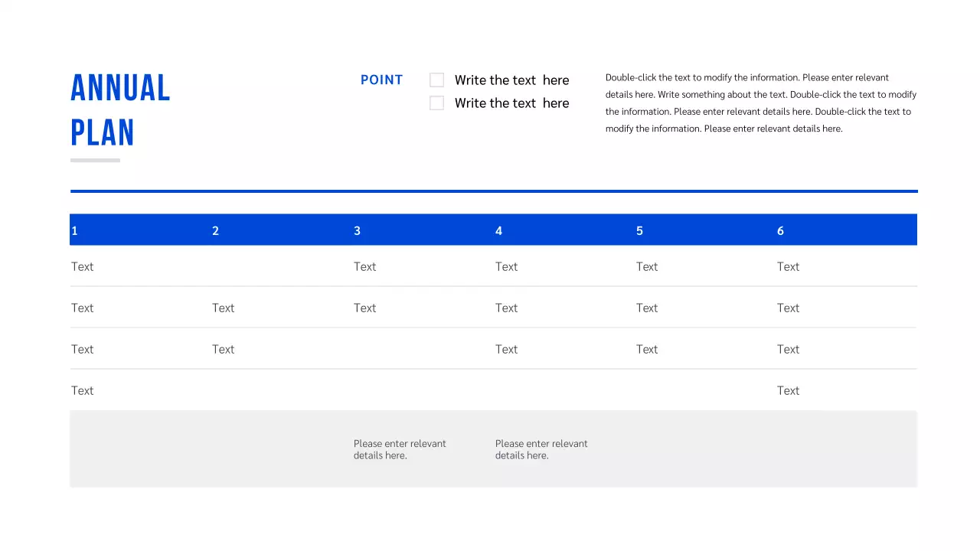This screenshot has height=551, width=980.
Task: Select table header cell 2
Action: [x=216, y=231]
